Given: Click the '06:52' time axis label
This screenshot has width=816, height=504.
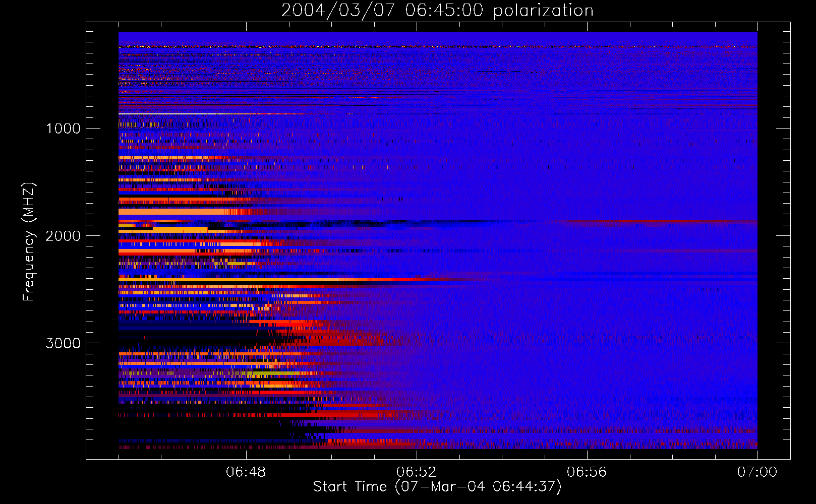Looking at the screenshot, I should click(417, 472).
